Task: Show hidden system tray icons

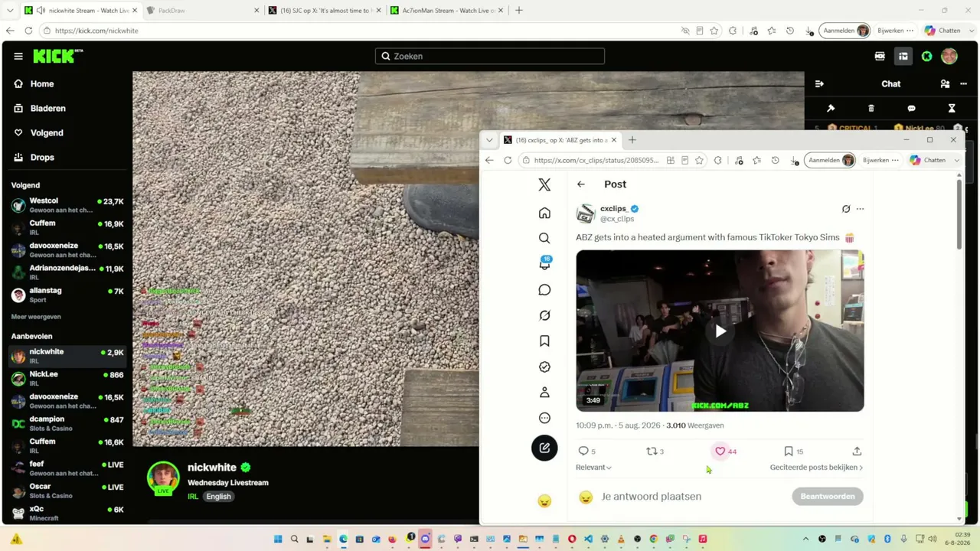Action: click(805, 539)
